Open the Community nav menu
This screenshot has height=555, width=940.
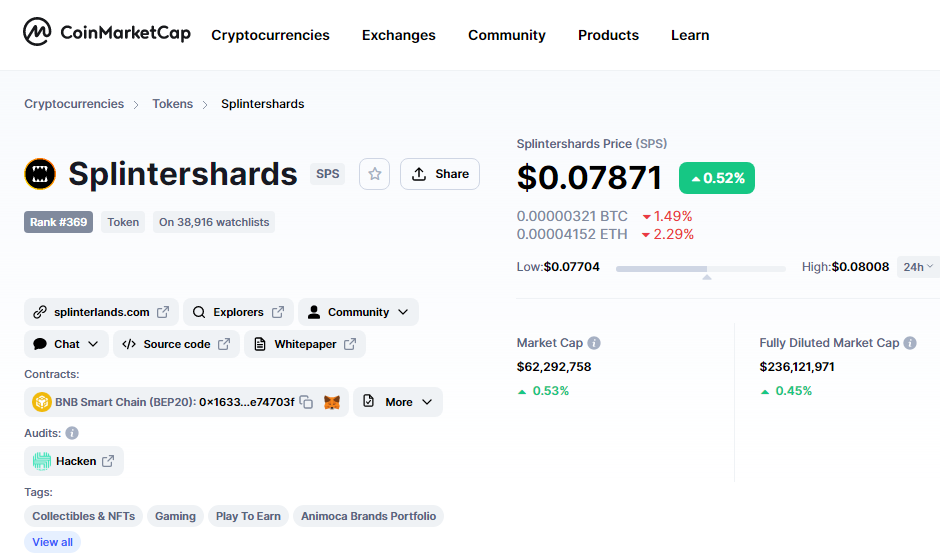[x=507, y=35]
